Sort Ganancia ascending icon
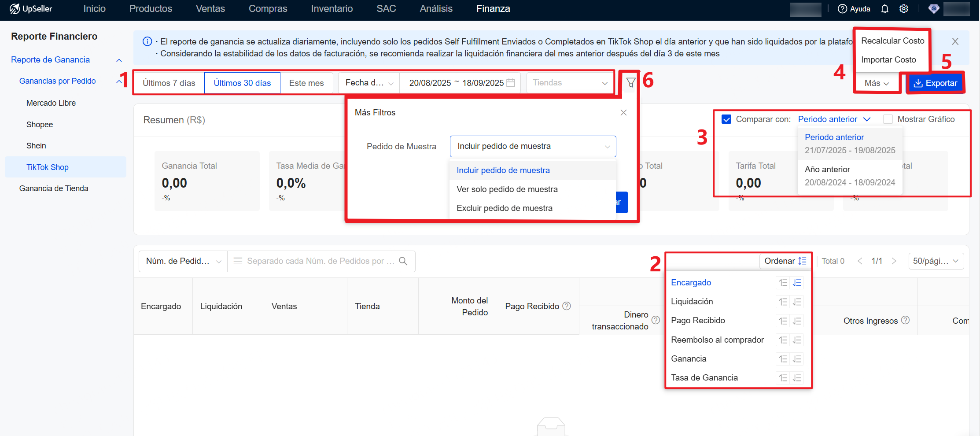 click(783, 359)
